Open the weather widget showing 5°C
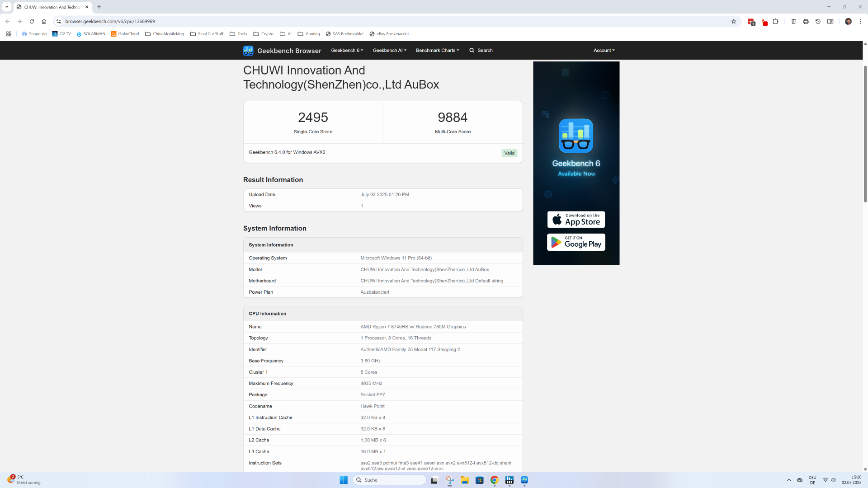The image size is (868, 488). click(x=24, y=480)
